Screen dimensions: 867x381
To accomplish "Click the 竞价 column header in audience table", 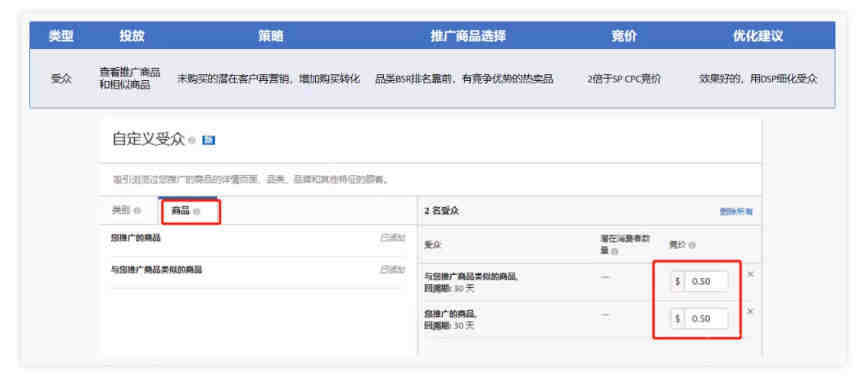I will [x=677, y=244].
